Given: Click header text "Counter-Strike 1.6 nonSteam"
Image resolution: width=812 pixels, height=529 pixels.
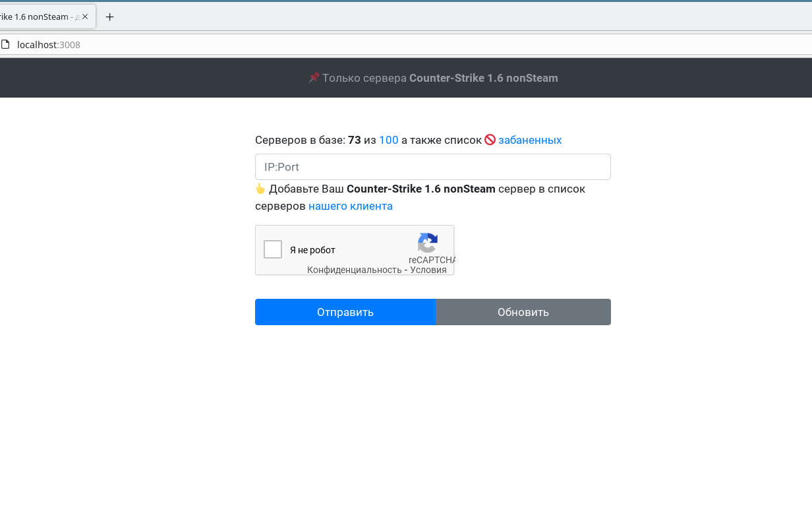Looking at the screenshot, I should [x=484, y=78].
